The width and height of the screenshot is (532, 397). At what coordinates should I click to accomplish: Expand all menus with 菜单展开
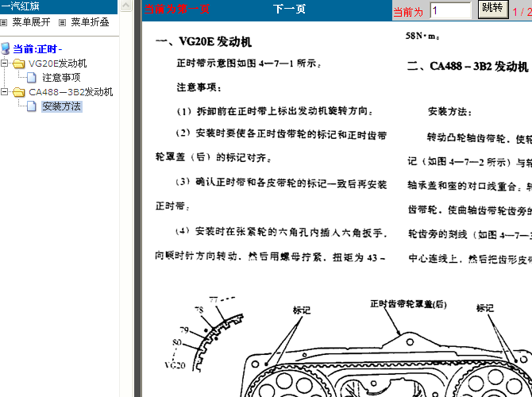tap(31, 22)
